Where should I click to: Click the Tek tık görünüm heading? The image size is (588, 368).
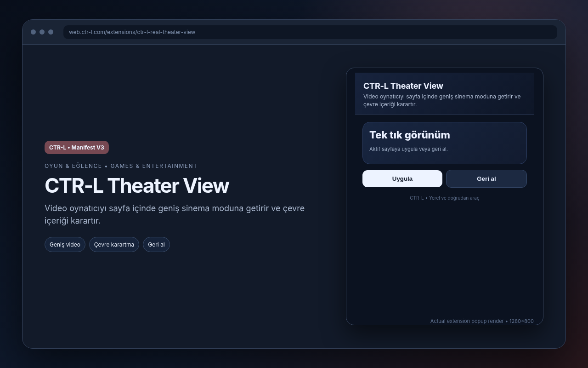410,135
